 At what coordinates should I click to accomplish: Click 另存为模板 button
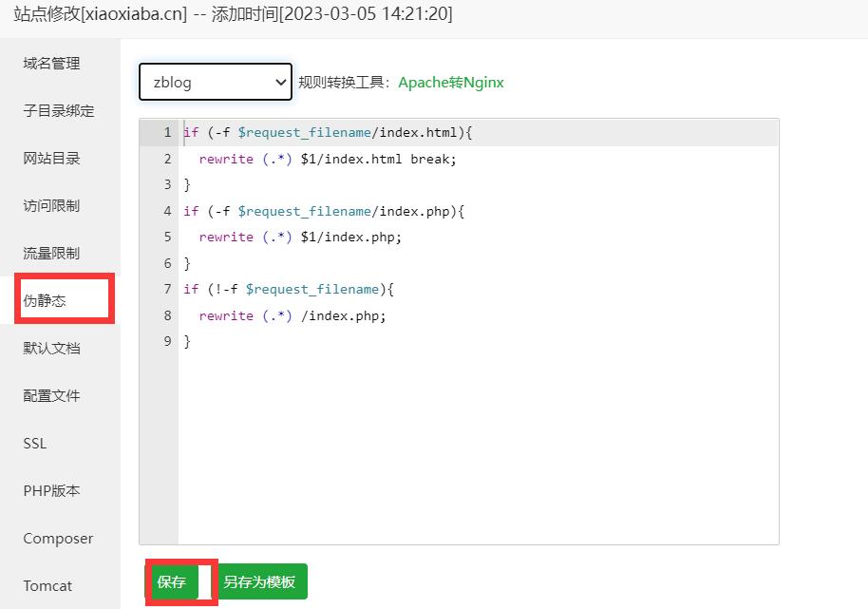tap(259, 581)
